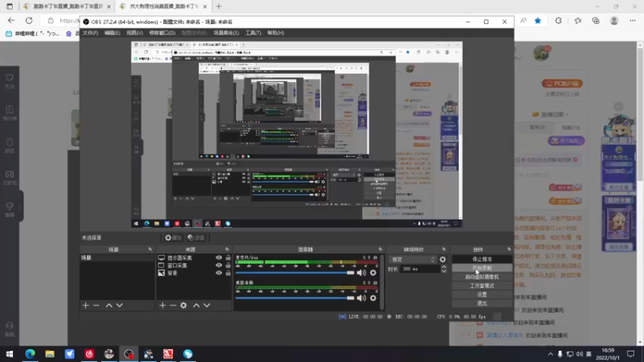Open 场景集合(S) menu in OBS

226,33
